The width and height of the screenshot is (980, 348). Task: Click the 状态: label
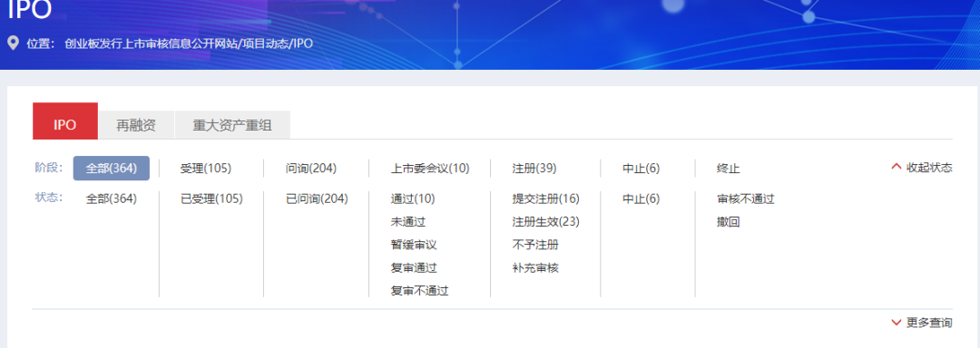tap(49, 198)
